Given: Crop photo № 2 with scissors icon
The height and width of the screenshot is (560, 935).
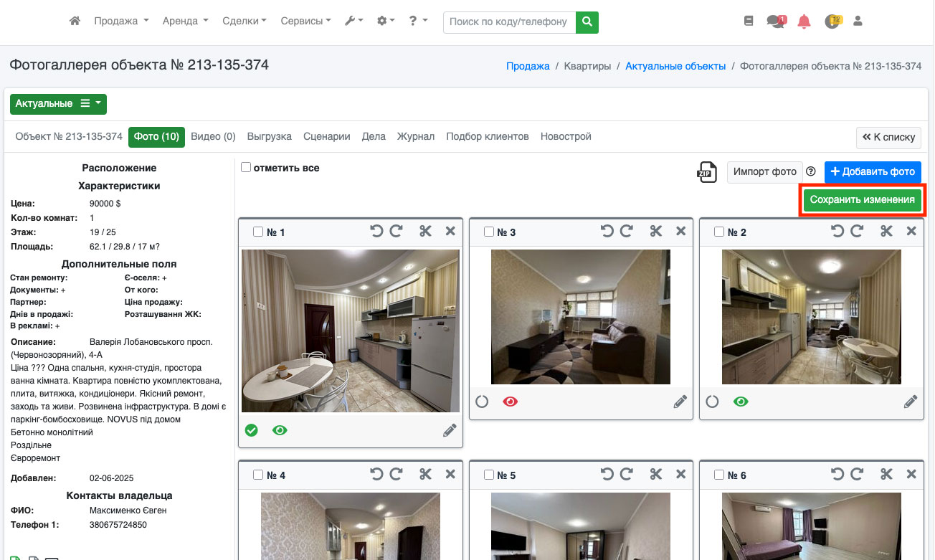Looking at the screenshot, I should pos(886,231).
